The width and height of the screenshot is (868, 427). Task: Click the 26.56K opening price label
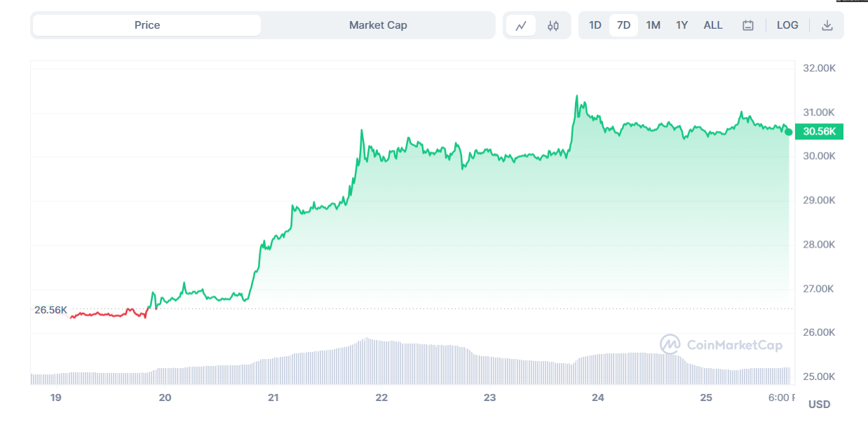[51, 310]
